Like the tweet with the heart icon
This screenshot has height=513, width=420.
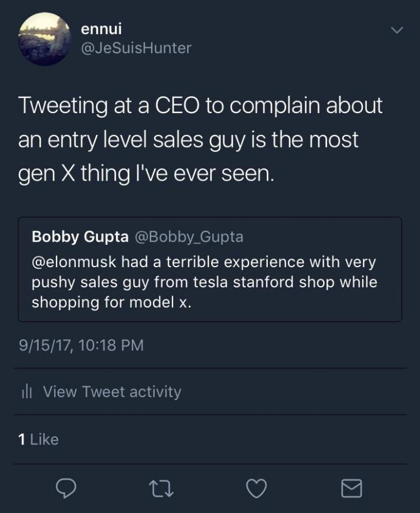[x=256, y=488]
